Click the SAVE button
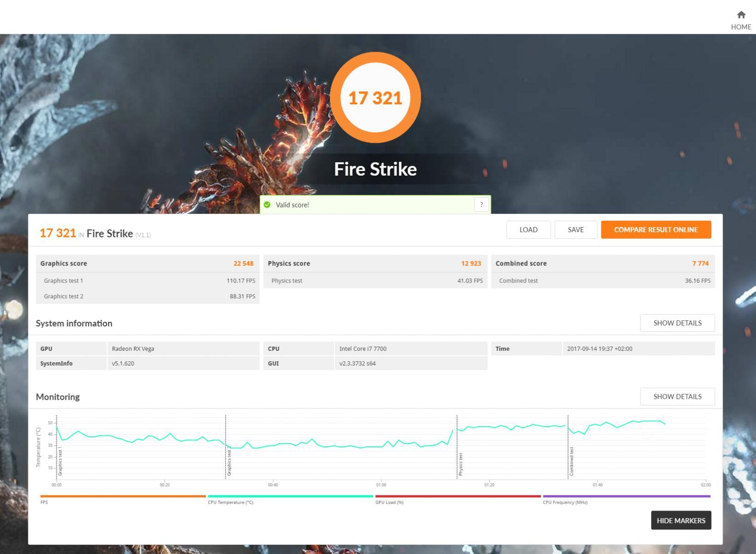The image size is (756, 554). pyautogui.click(x=576, y=229)
